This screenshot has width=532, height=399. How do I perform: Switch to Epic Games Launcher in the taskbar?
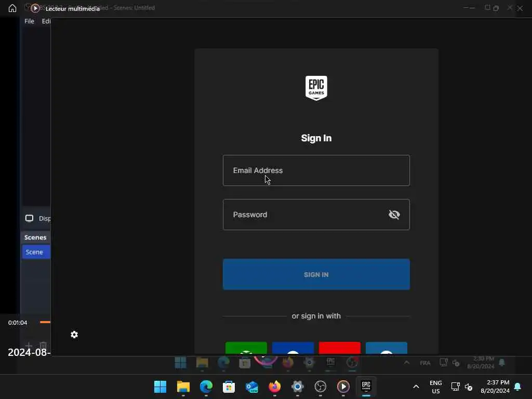366,386
